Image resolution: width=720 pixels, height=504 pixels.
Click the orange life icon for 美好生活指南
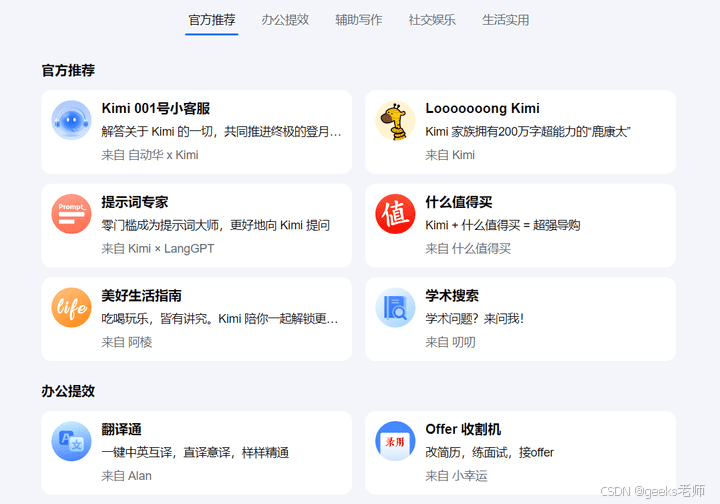[71, 308]
